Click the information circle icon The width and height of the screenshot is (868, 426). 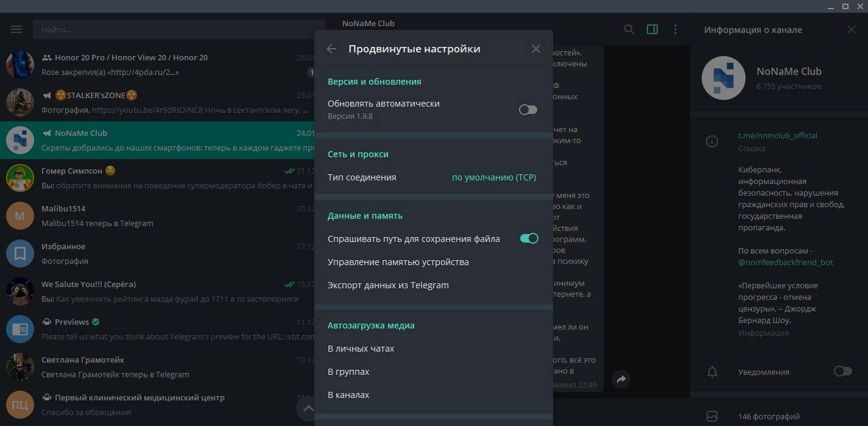click(x=711, y=141)
